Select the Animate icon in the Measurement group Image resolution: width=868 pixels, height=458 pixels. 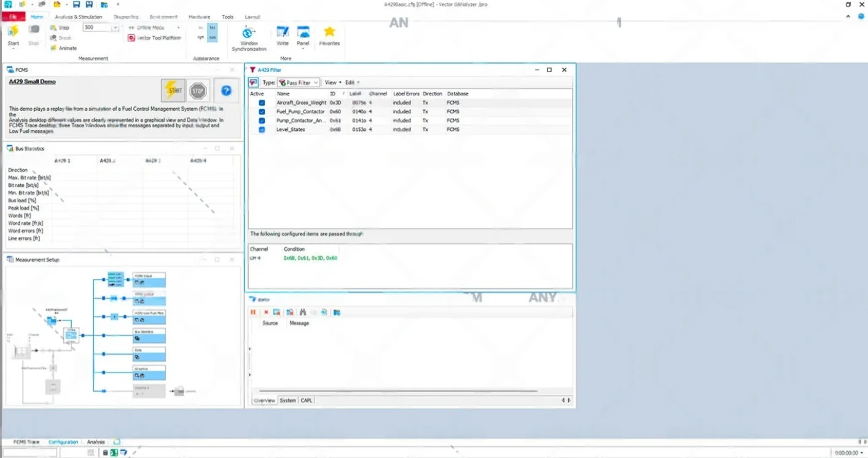coord(53,48)
